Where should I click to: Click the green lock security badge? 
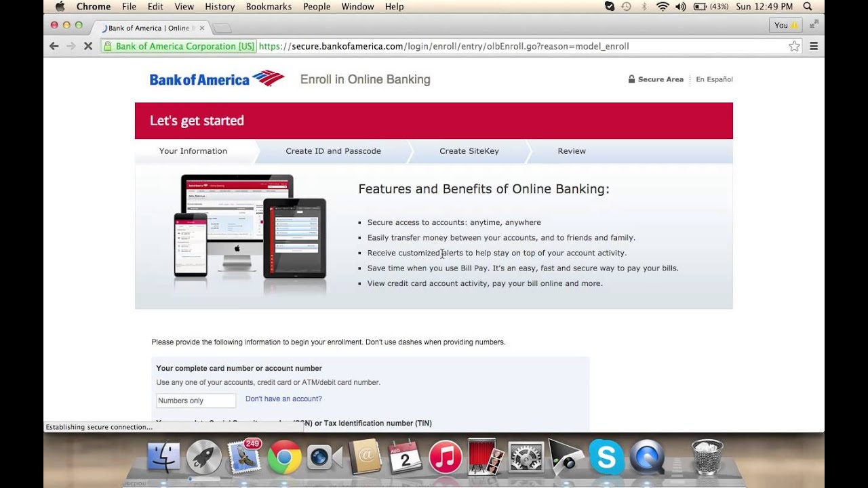[x=179, y=46]
